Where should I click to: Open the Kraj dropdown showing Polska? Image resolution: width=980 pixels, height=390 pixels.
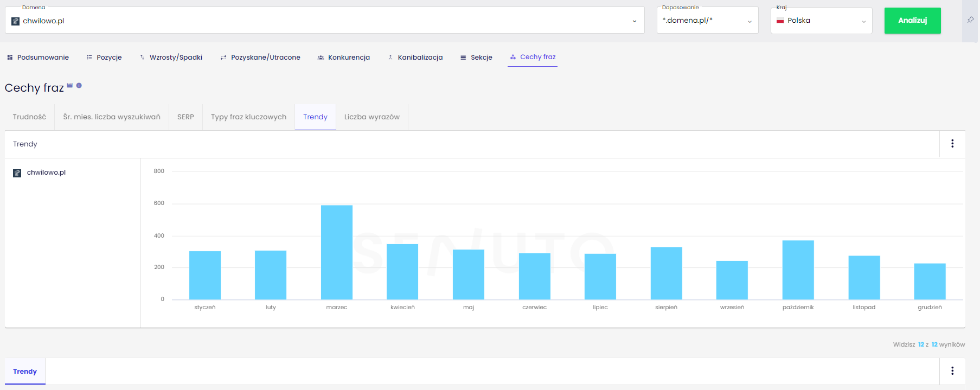pos(821,21)
